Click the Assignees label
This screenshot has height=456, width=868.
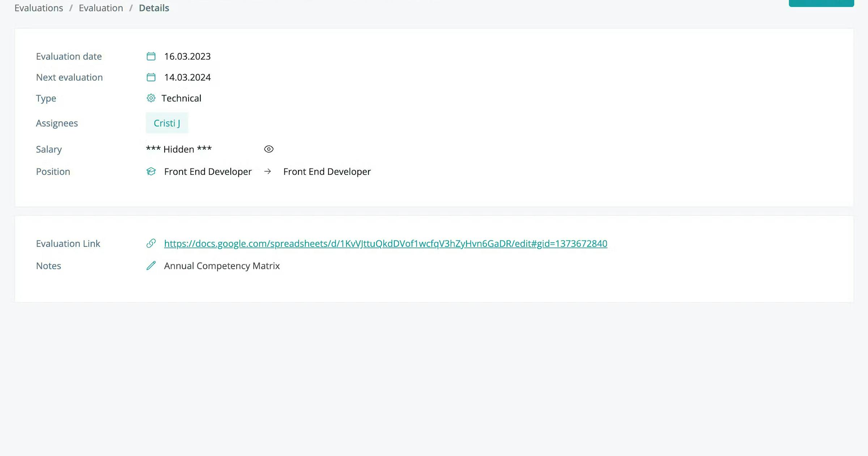click(57, 123)
